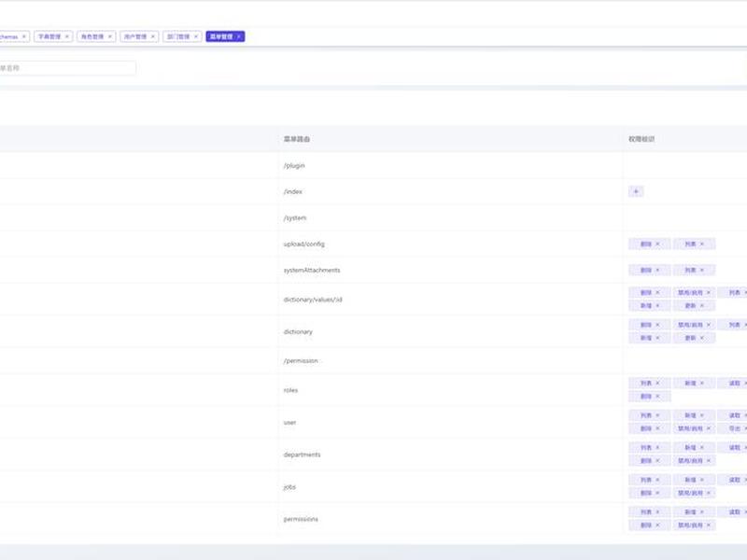Close the 部门管理 tab with its x

point(195,36)
